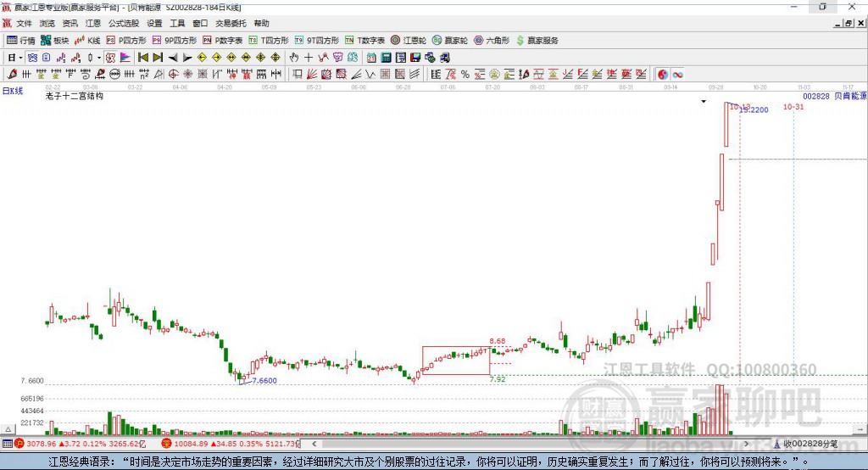Open the 9P四方形 tool
The width and height of the screenshot is (868, 470).
pyautogui.click(x=175, y=41)
